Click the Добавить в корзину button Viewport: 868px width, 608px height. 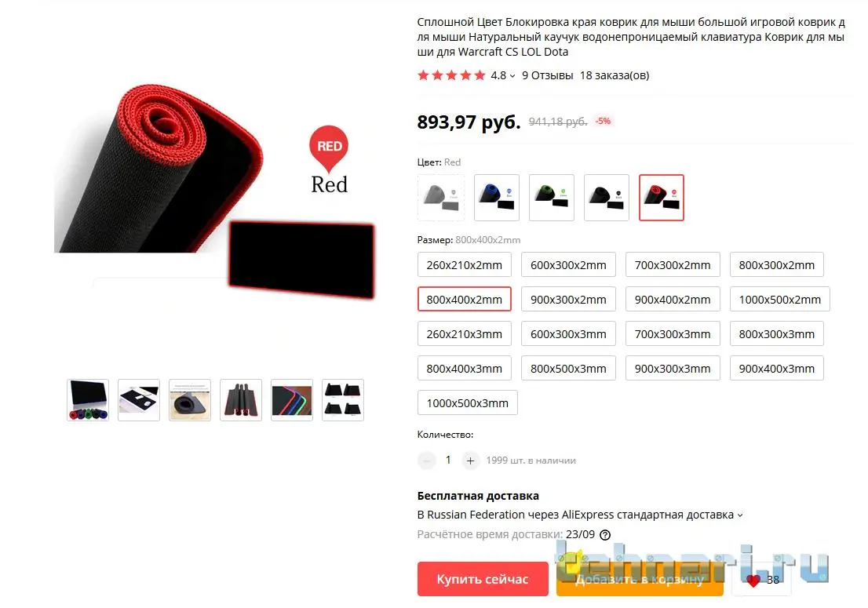(x=640, y=579)
